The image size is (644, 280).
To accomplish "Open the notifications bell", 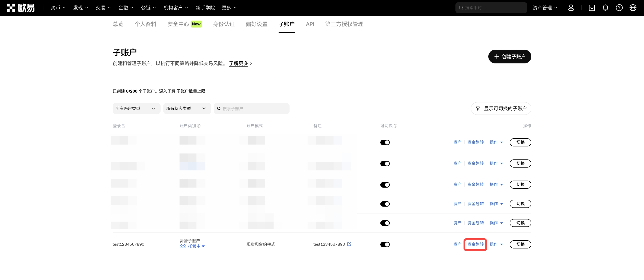I will (x=605, y=8).
